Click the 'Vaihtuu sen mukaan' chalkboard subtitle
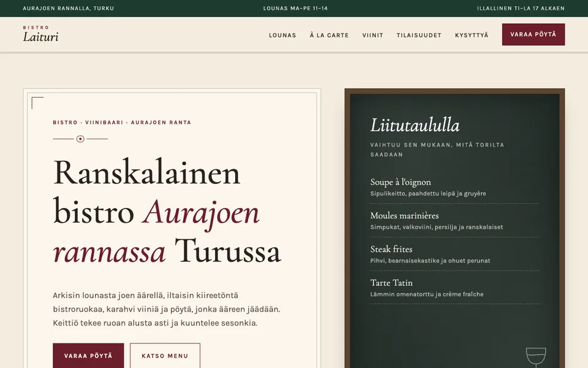The height and width of the screenshot is (368, 588). [x=437, y=150]
